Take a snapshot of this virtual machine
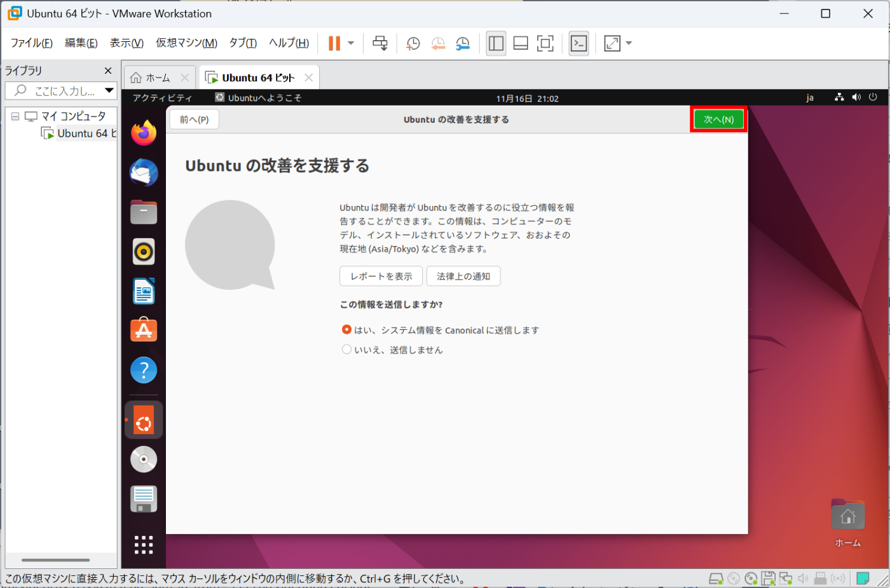This screenshot has width=890, height=588. (413, 43)
